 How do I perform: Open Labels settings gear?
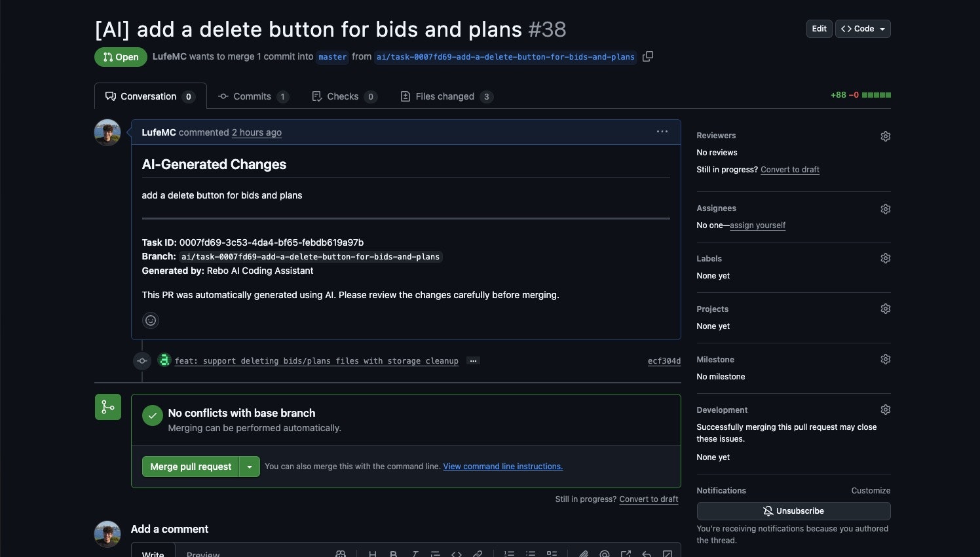885,258
